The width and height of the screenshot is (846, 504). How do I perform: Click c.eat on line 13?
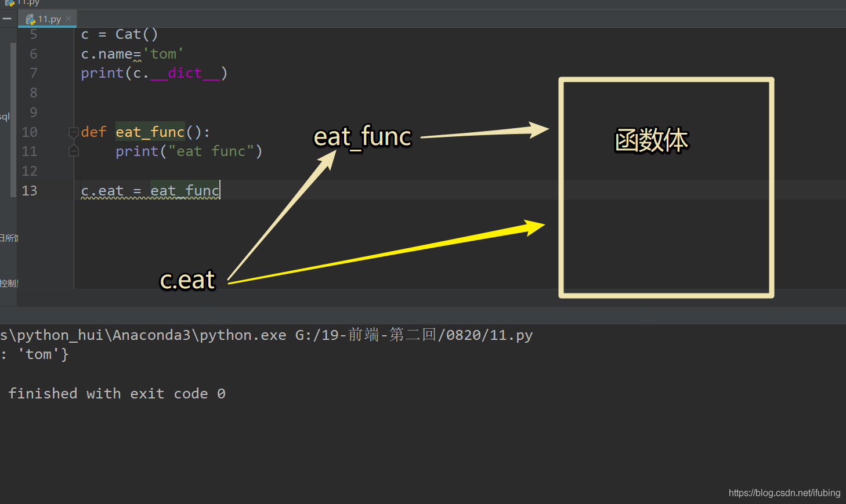pyautogui.click(x=103, y=191)
